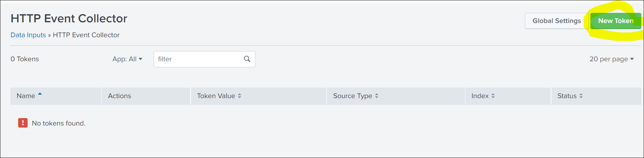
Task: Click the magnifying glass search icon
Action: click(247, 59)
